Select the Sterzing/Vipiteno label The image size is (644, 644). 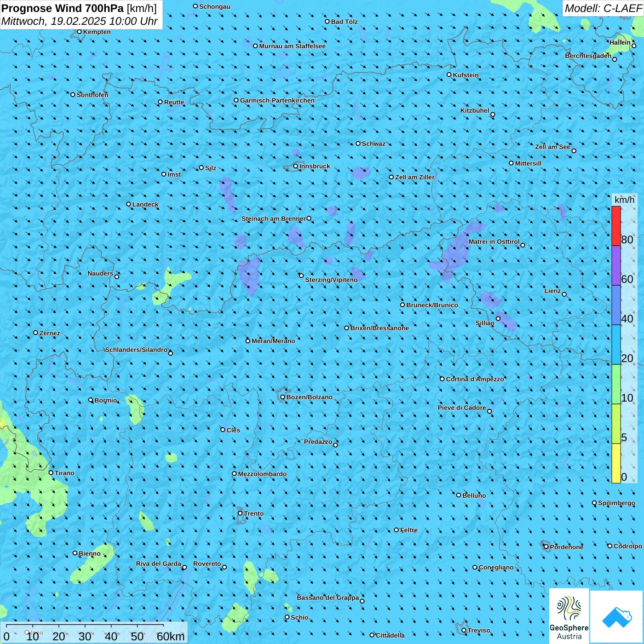point(331,280)
